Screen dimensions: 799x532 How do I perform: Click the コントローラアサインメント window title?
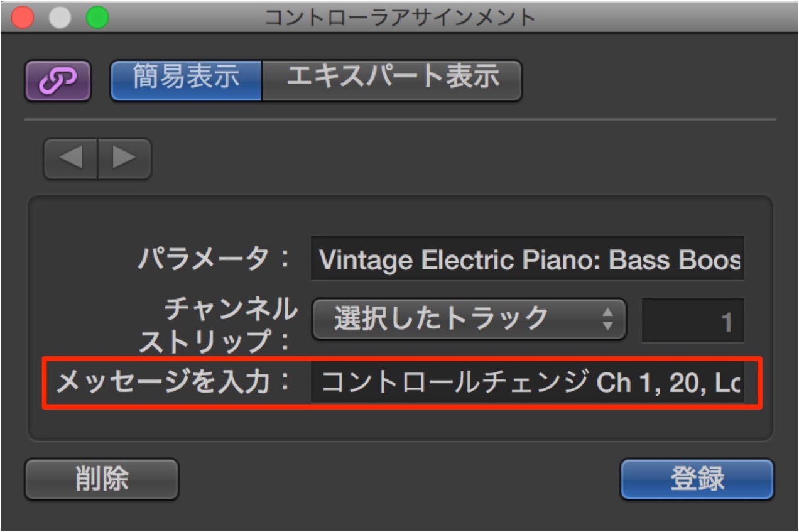pyautogui.click(x=400, y=17)
